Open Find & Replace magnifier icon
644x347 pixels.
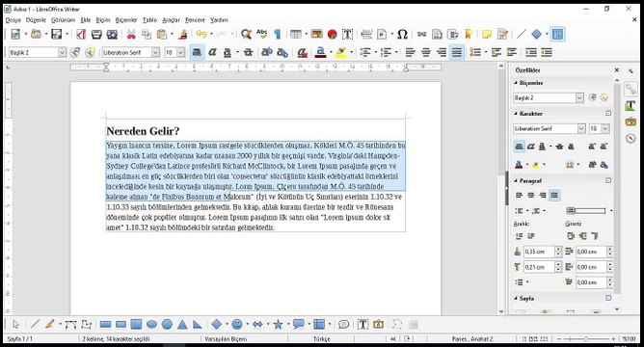tap(246, 34)
